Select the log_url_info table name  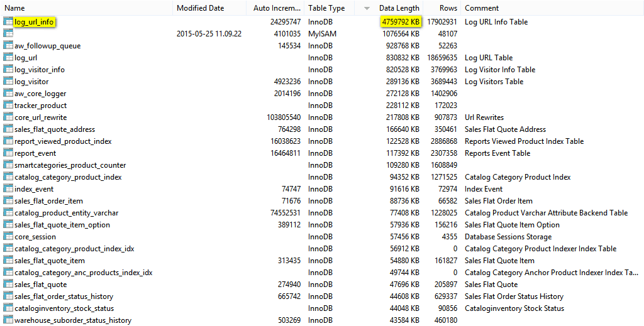34,22
